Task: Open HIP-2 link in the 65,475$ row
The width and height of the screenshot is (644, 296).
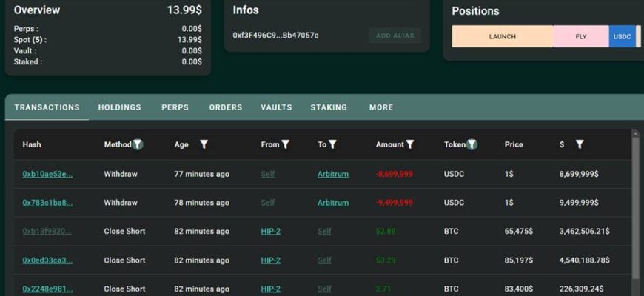Action: coord(271,231)
